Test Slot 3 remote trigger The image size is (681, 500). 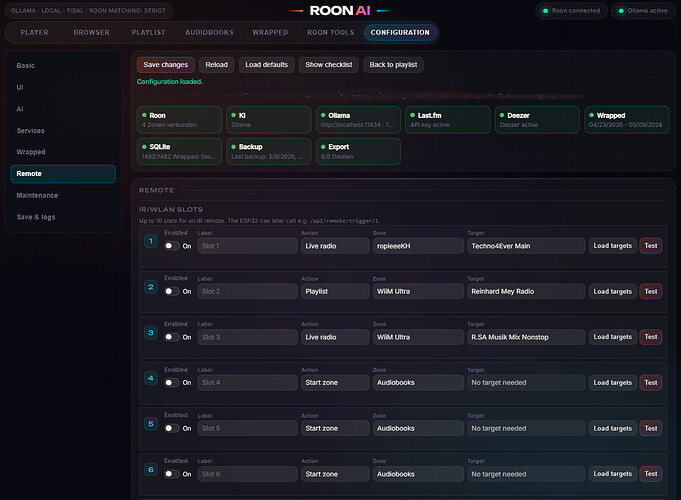(x=651, y=337)
